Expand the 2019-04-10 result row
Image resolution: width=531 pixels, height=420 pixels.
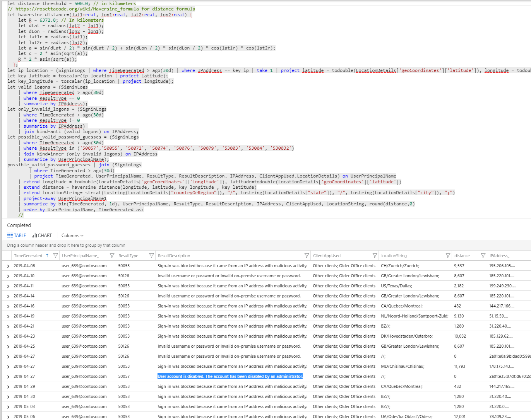coord(8,276)
